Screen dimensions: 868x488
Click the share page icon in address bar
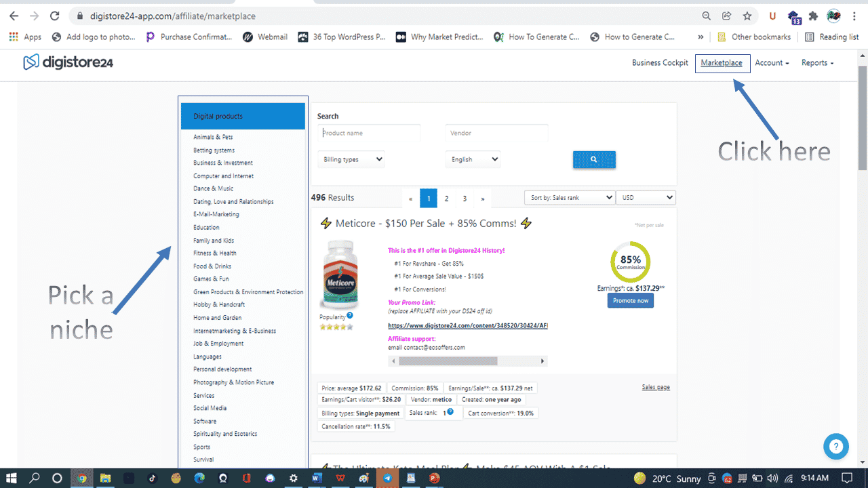[726, 16]
